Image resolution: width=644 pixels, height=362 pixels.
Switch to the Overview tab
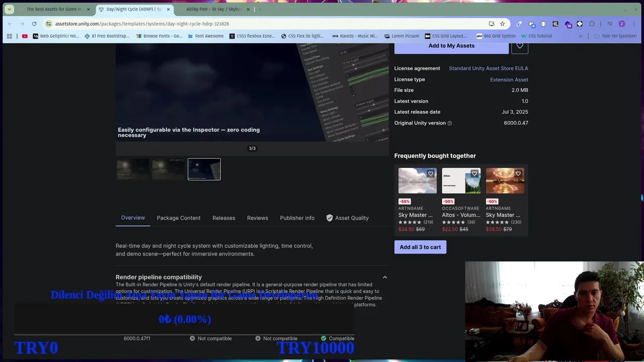click(x=133, y=218)
